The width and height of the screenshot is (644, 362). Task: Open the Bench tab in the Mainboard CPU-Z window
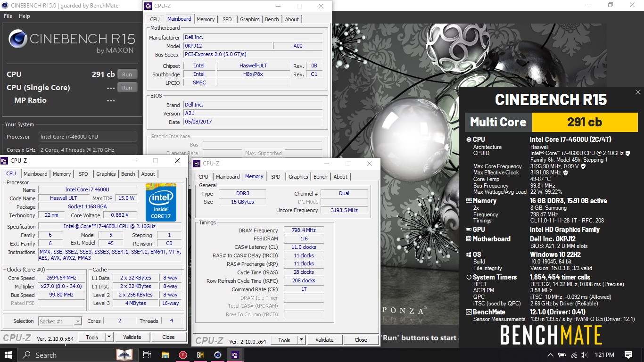click(272, 19)
